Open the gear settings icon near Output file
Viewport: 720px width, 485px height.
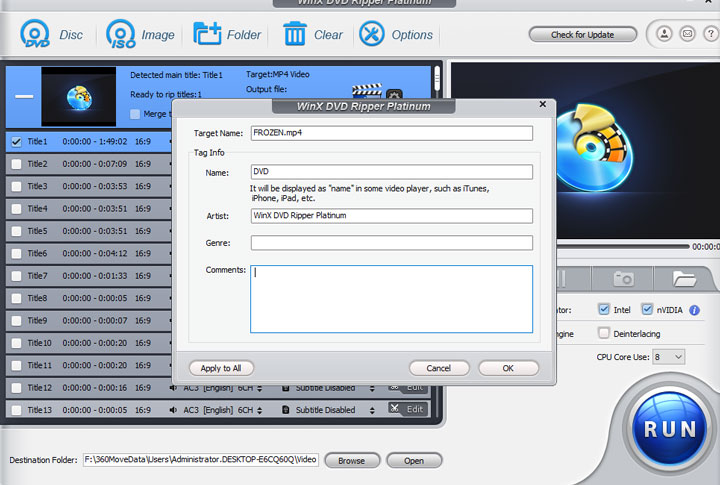pyautogui.click(x=394, y=94)
